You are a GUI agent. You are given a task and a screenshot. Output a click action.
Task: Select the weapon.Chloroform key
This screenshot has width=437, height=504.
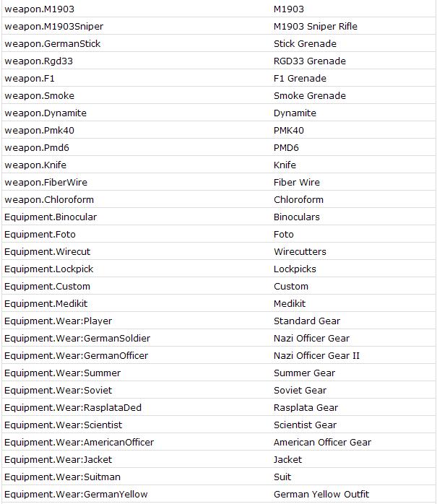pos(49,200)
